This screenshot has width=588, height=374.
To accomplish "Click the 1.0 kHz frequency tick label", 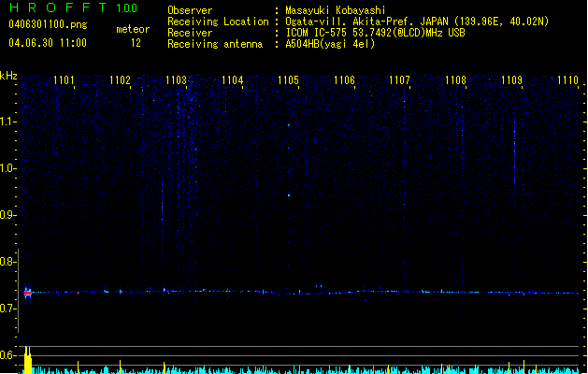I will (x=8, y=168).
